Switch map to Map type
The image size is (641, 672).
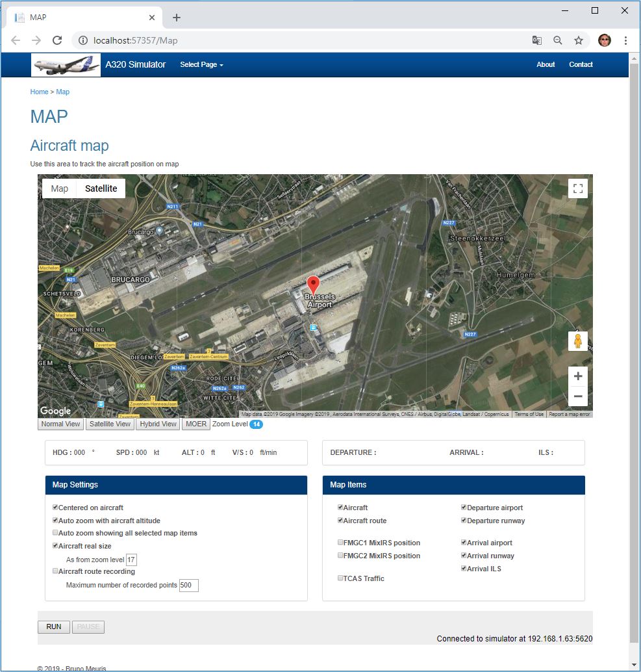(x=59, y=188)
